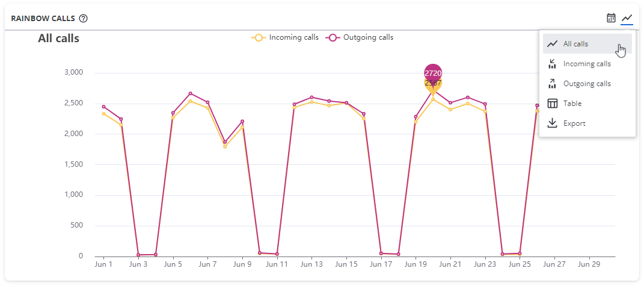This screenshot has width=644, height=286.
Task: Click the Jun 13 x-axis label
Action: (311, 264)
